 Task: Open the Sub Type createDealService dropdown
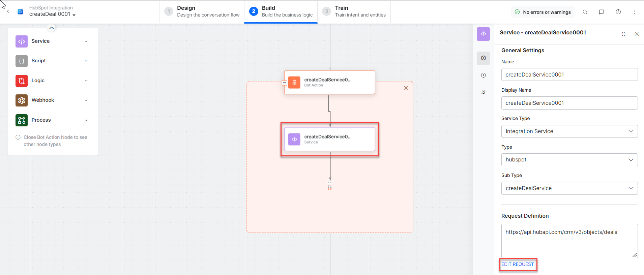tap(569, 188)
